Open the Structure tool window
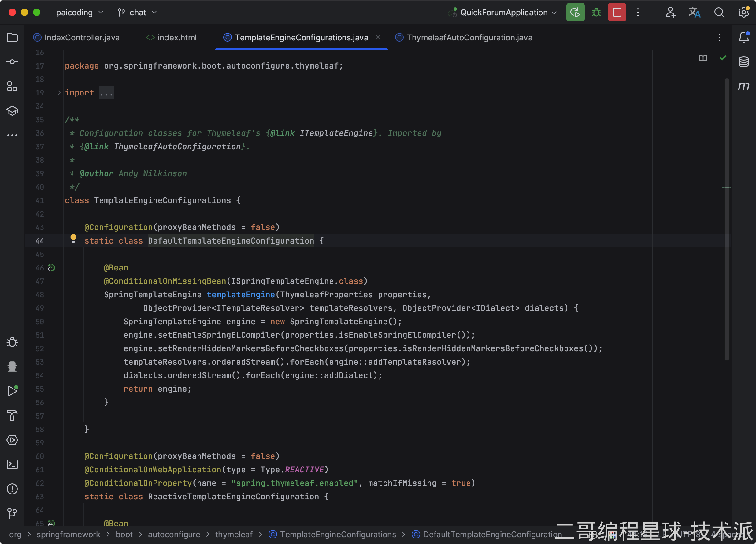The width and height of the screenshot is (756, 544). [x=12, y=86]
